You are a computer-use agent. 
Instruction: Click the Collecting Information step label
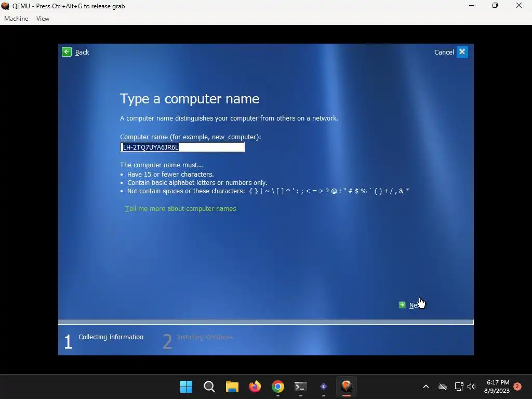111,337
